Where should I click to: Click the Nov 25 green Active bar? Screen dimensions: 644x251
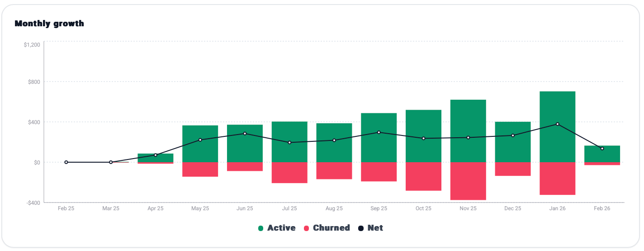point(468,118)
